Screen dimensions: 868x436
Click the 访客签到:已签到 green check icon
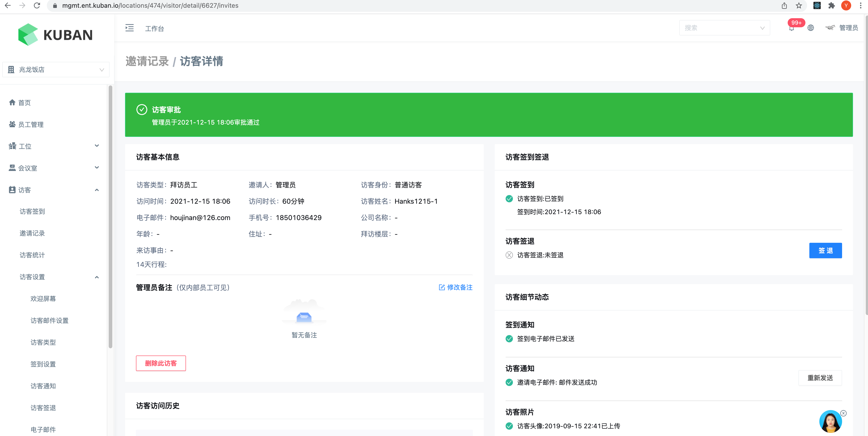pos(509,199)
